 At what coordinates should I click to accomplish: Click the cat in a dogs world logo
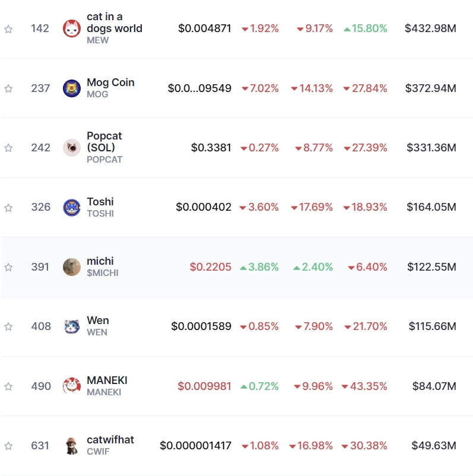coord(72,28)
